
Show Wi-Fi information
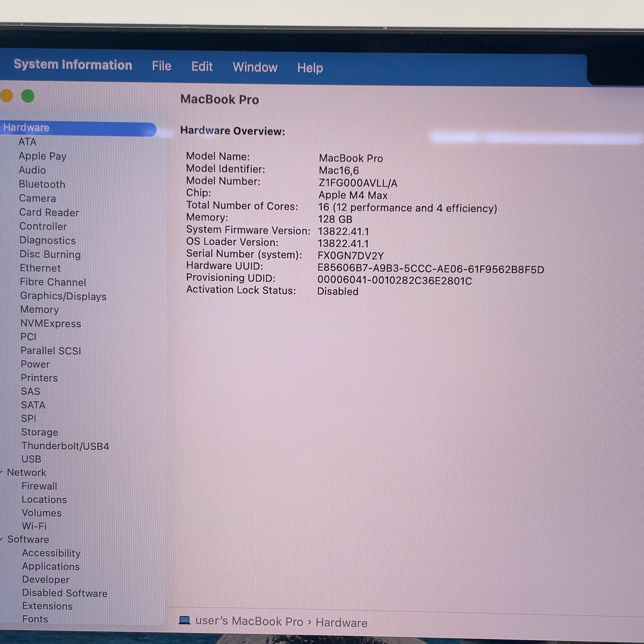click(34, 526)
